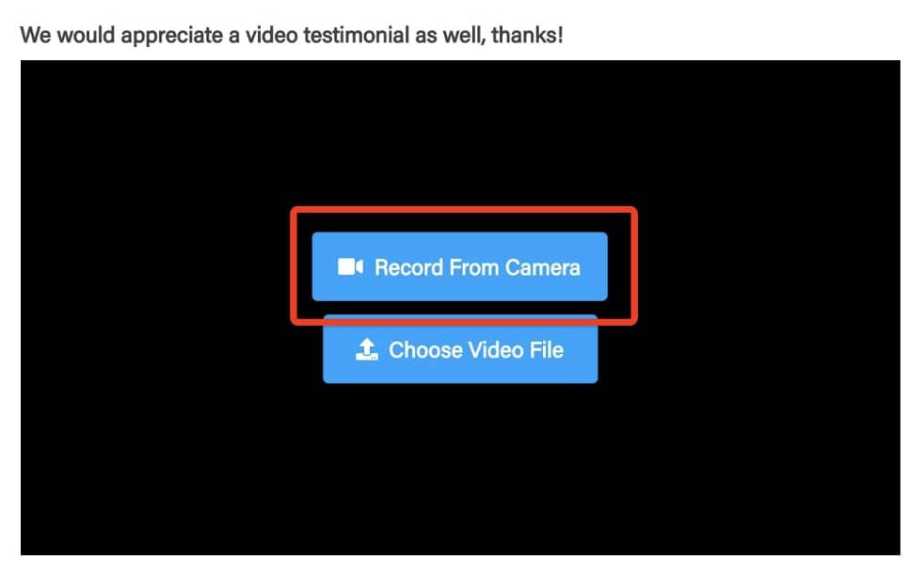The height and width of the screenshot is (576, 924).
Task: Click the From label on Record From Camera
Action: [474, 267]
